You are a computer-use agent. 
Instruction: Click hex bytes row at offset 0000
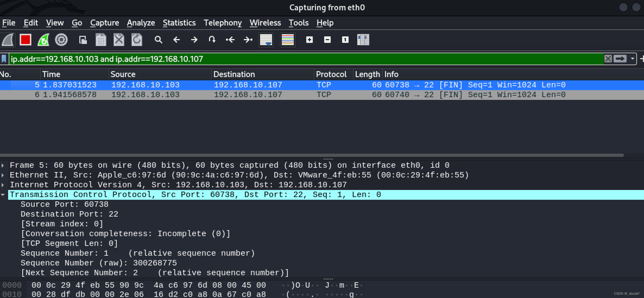[x=149, y=285]
